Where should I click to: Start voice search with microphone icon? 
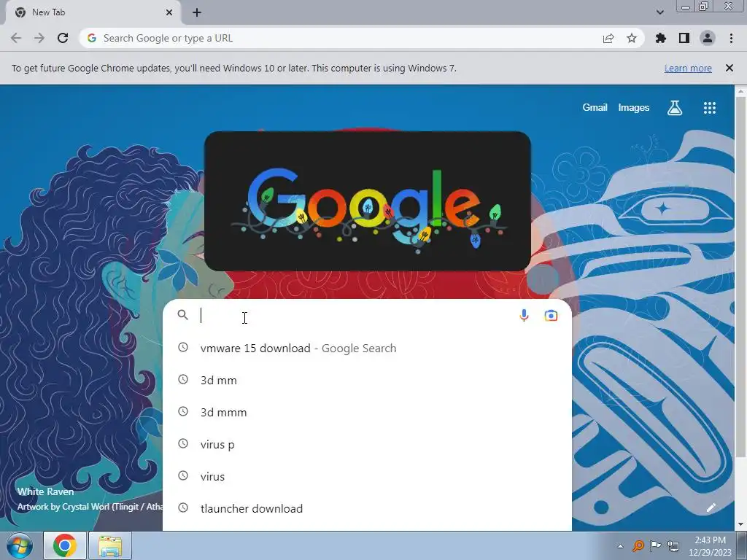(x=524, y=315)
